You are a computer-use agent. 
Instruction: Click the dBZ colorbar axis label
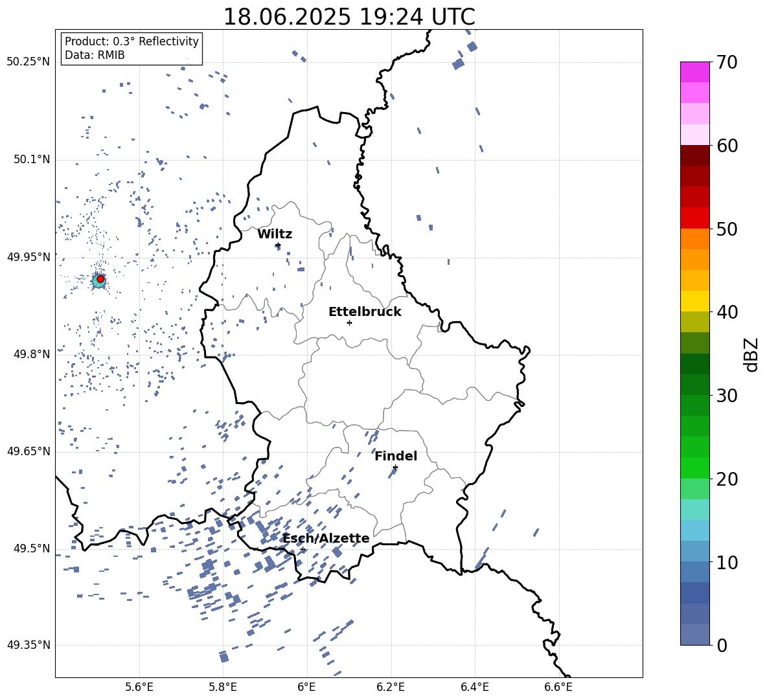[x=752, y=354]
